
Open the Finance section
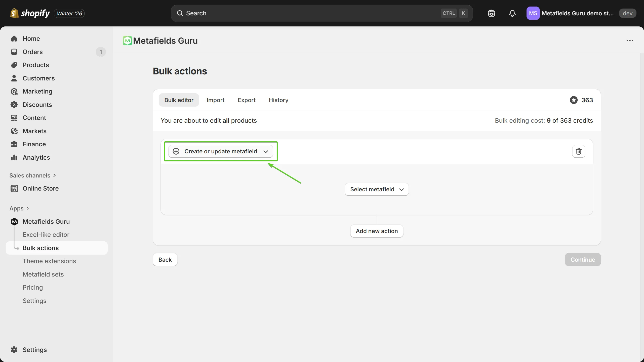(34, 144)
